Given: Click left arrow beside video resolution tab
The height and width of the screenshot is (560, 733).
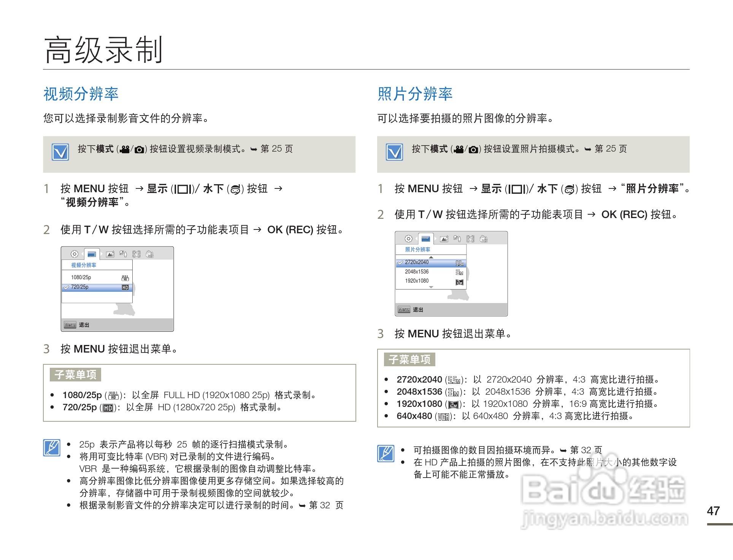Looking at the screenshot, I should pos(83,254).
